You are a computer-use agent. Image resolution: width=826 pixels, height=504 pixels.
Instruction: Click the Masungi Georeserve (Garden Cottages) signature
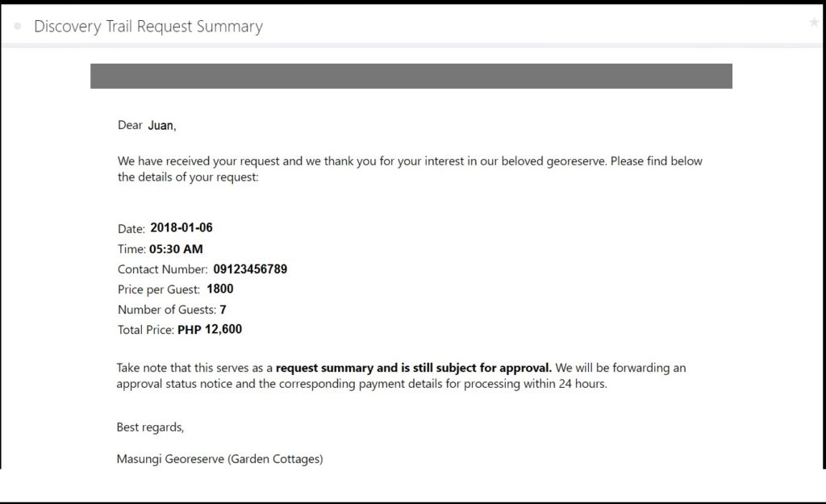point(219,459)
